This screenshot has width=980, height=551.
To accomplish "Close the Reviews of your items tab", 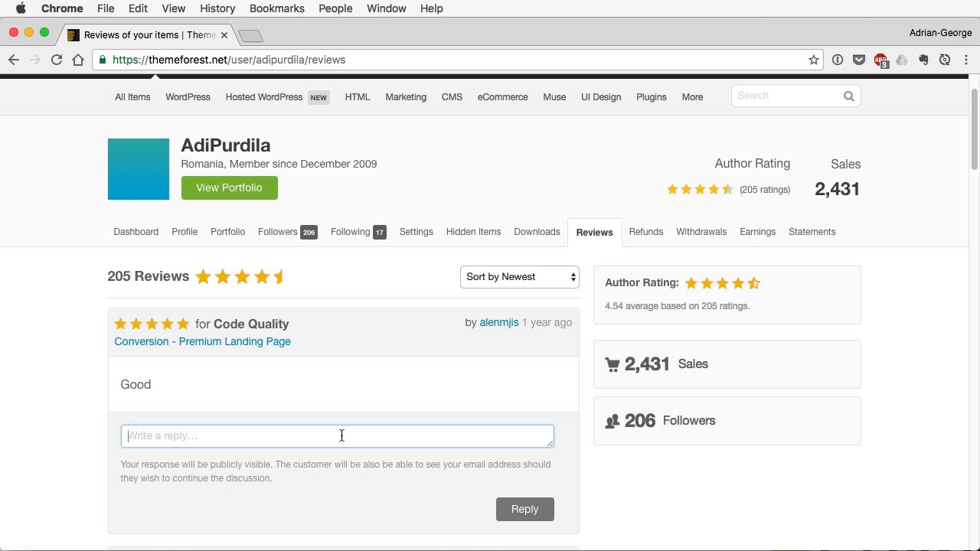I will pos(224,35).
